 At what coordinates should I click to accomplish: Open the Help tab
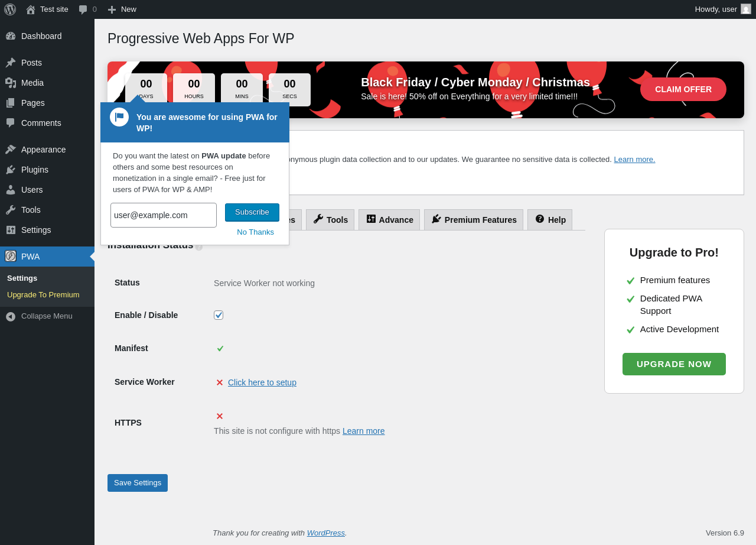pyautogui.click(x=550, y=220)
